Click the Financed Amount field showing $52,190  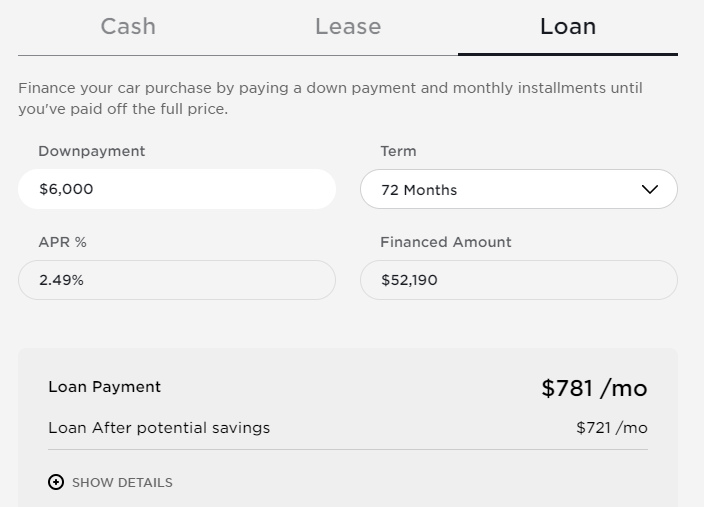point(518,280)
